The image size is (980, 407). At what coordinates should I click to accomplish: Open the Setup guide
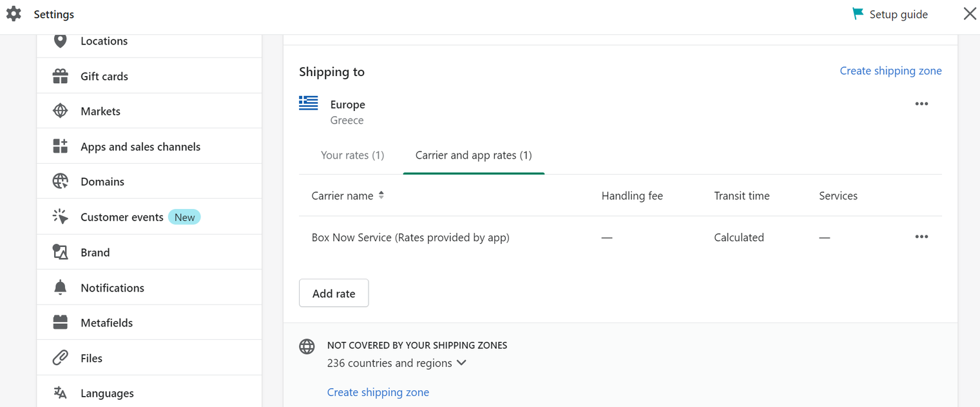click(890, 14)
